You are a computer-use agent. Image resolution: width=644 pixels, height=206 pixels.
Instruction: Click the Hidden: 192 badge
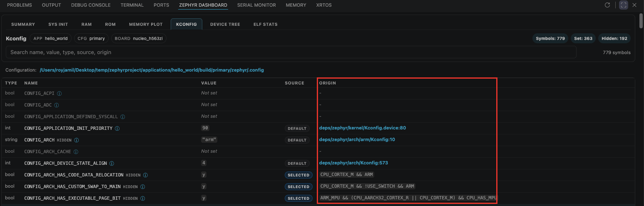click(614, 38)
